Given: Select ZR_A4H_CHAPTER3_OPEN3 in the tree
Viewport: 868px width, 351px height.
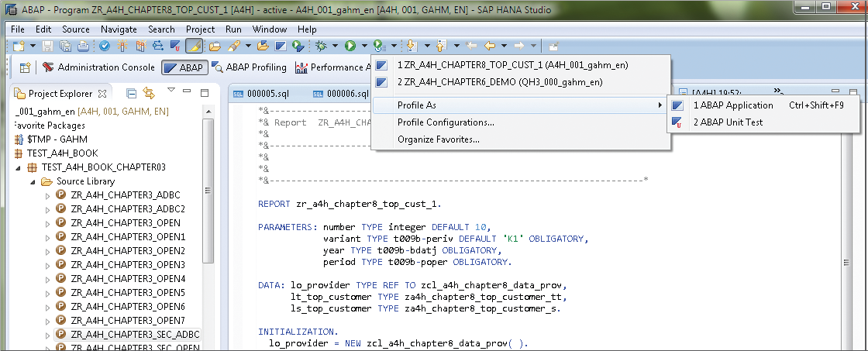Looking at the screenshot, I should (x=128, y=265).
